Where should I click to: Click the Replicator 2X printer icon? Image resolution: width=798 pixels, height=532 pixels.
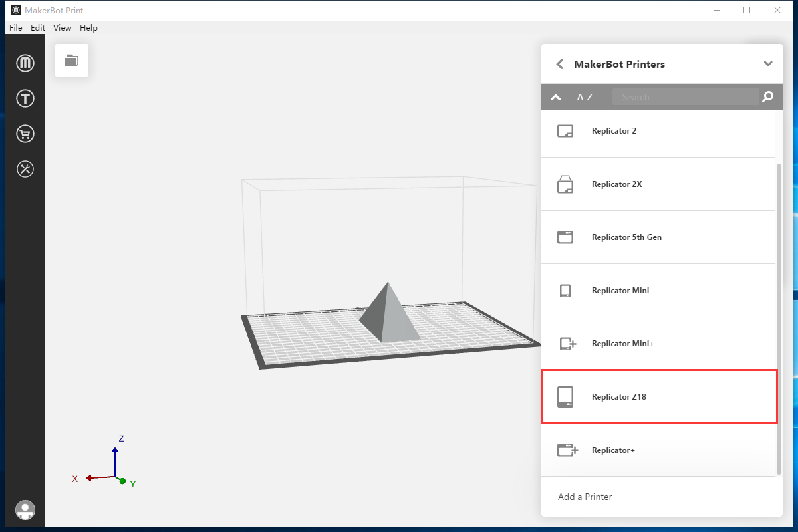[565, 184]
